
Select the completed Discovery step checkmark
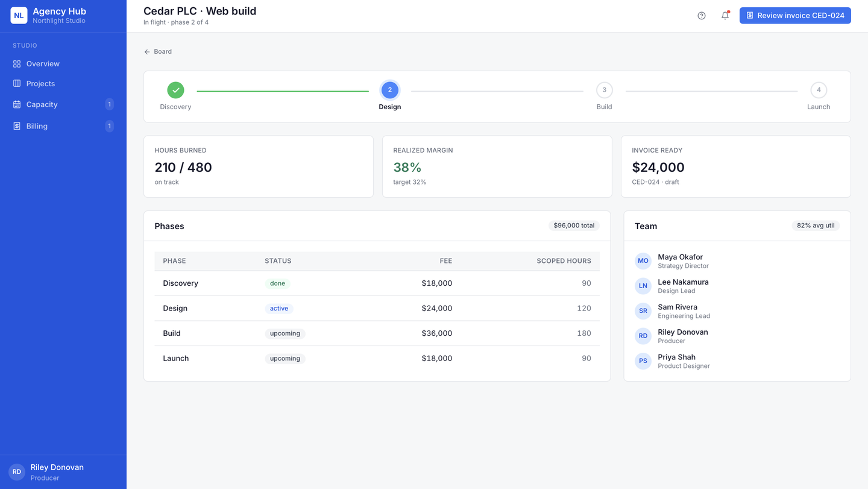[175, 90]
